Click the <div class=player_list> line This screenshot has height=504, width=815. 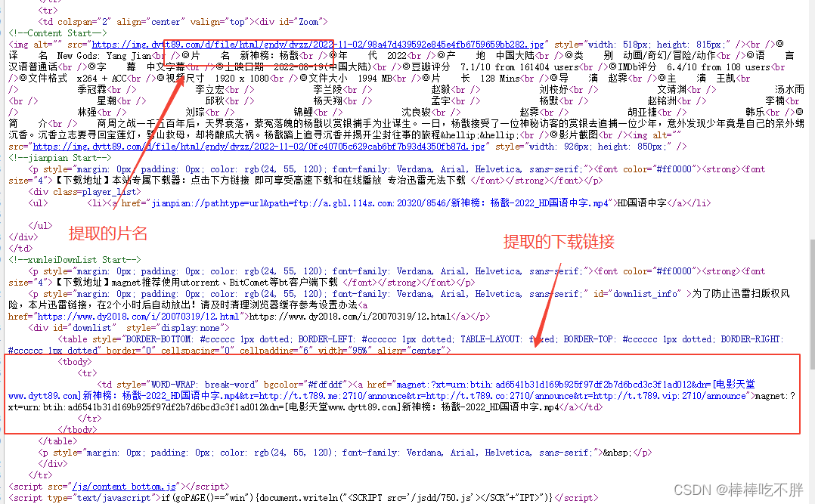pyautogui.click(x=85, y=192)
